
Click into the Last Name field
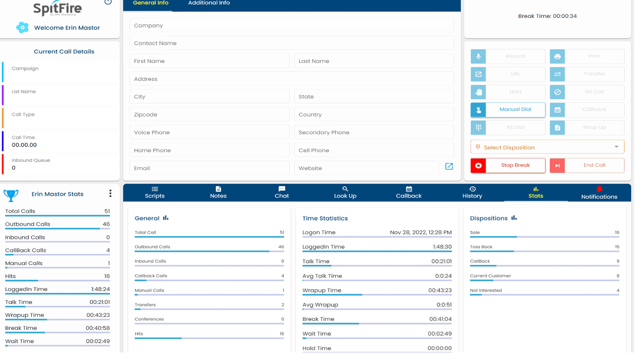[x=374, y=61]
